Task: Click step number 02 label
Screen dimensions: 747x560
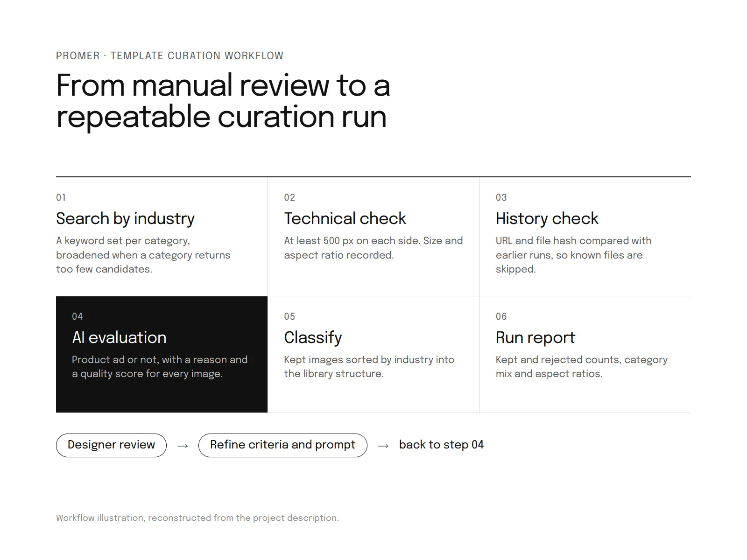Action: (x=289, y=197)
